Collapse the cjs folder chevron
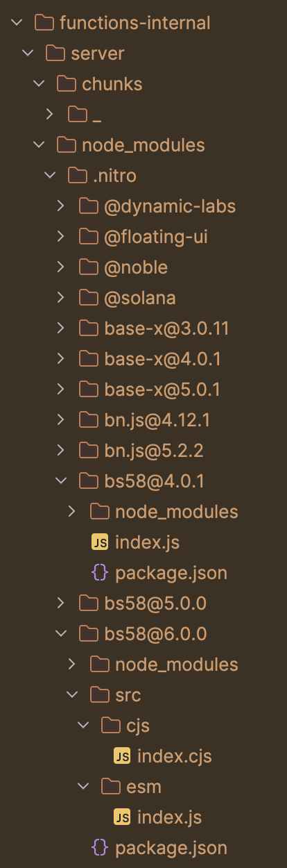Viewport: 287px width, 868px height. pyautogui.click(x=83, y=726)
